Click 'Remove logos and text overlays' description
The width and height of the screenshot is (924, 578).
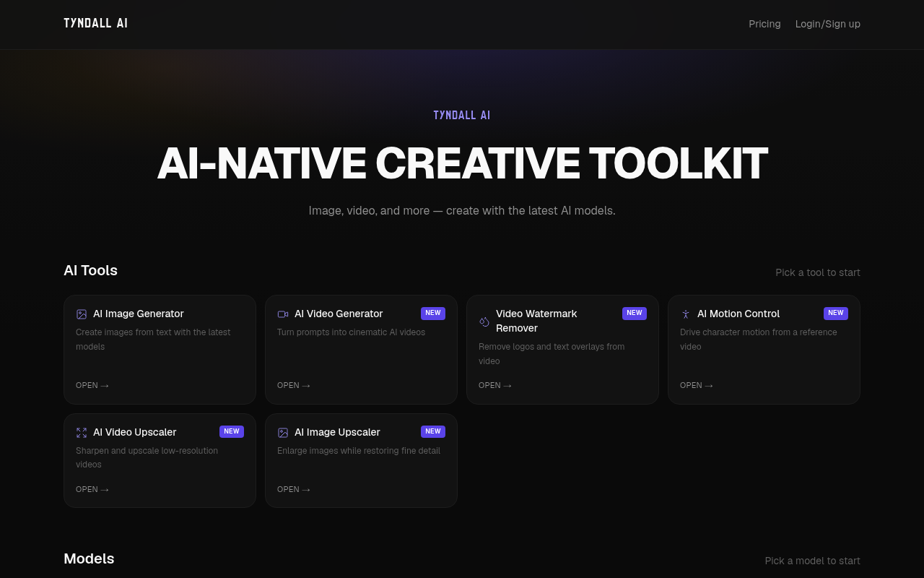[552, 354]
